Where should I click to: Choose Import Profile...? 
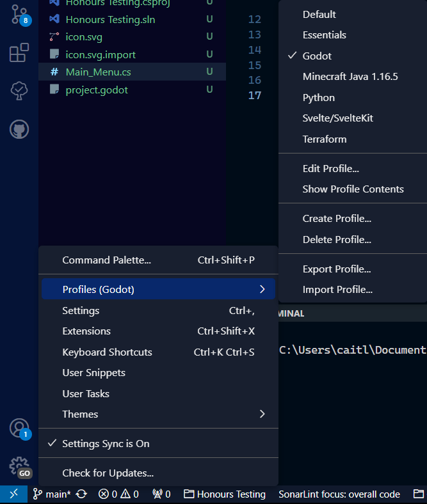(353, 290)
